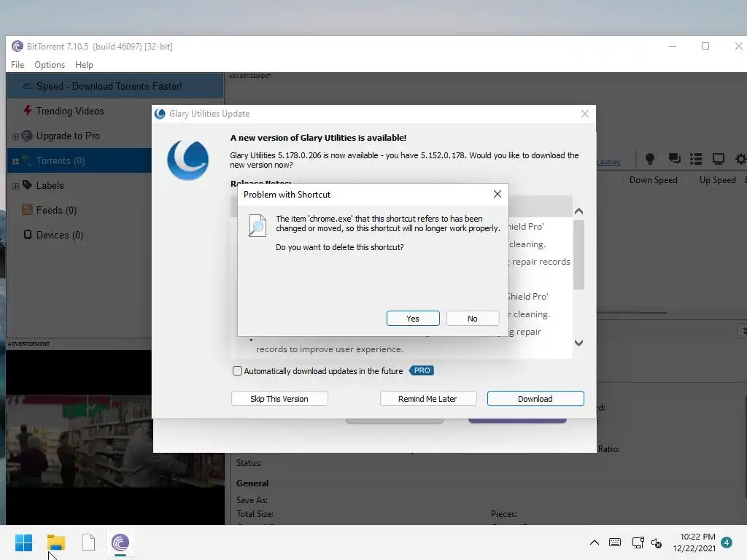The width and height of the screenshot is (747, 560).
Task: Enable automatically download updates checkbox
Action: point(237,370)
